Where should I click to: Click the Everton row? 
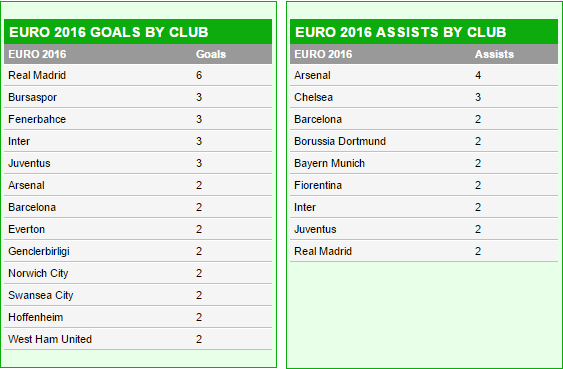(138, 229)
